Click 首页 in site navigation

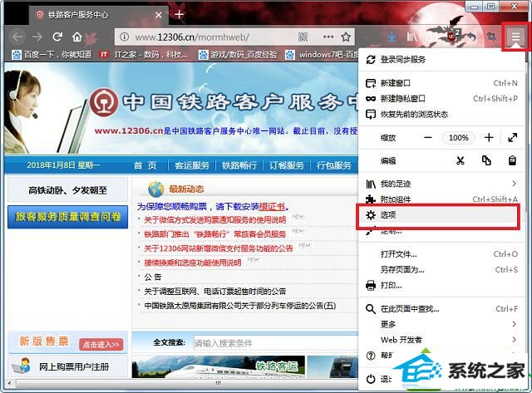(x=145, y=165)
